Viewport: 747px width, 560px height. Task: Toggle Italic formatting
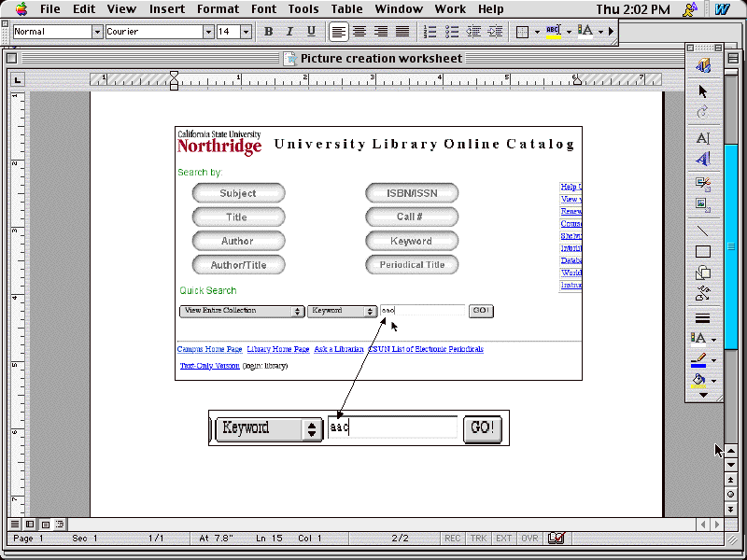pyautogui.click(x=289, y=32)
